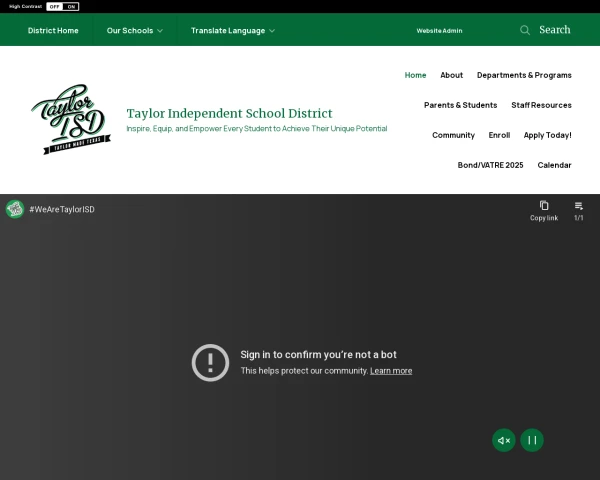
Task: Click the Learn more link
Action: pos(391,371)
